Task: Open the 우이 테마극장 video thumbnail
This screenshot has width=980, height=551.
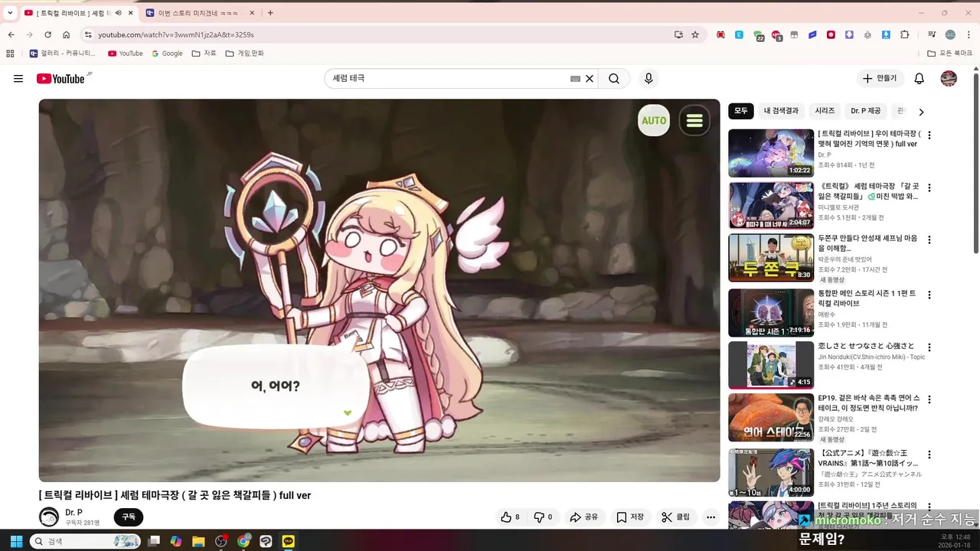Action: point(771,153)
